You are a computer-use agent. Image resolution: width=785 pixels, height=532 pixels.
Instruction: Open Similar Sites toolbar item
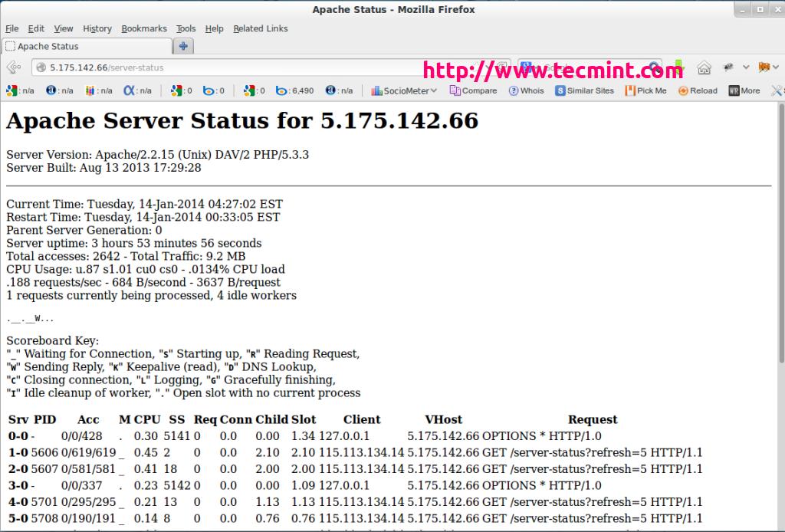point(584,90)
